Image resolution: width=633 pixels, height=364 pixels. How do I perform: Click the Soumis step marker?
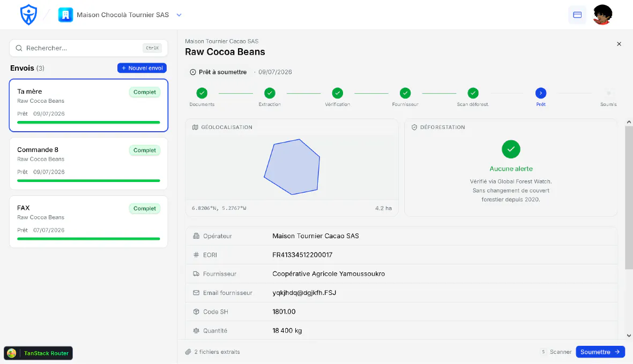(608, 93)
